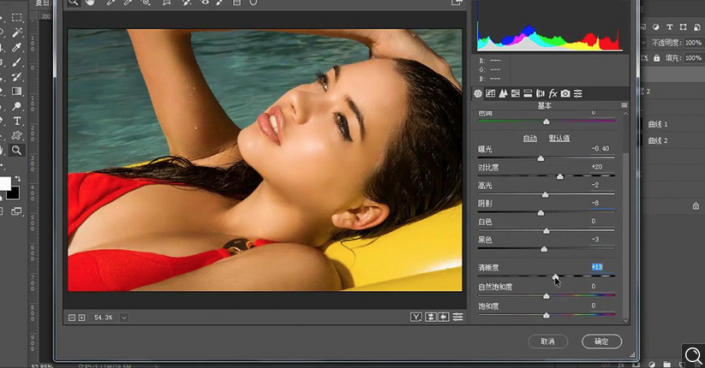Open the white foreground color swatch
The image size is (705, 368).
(4, 184)
